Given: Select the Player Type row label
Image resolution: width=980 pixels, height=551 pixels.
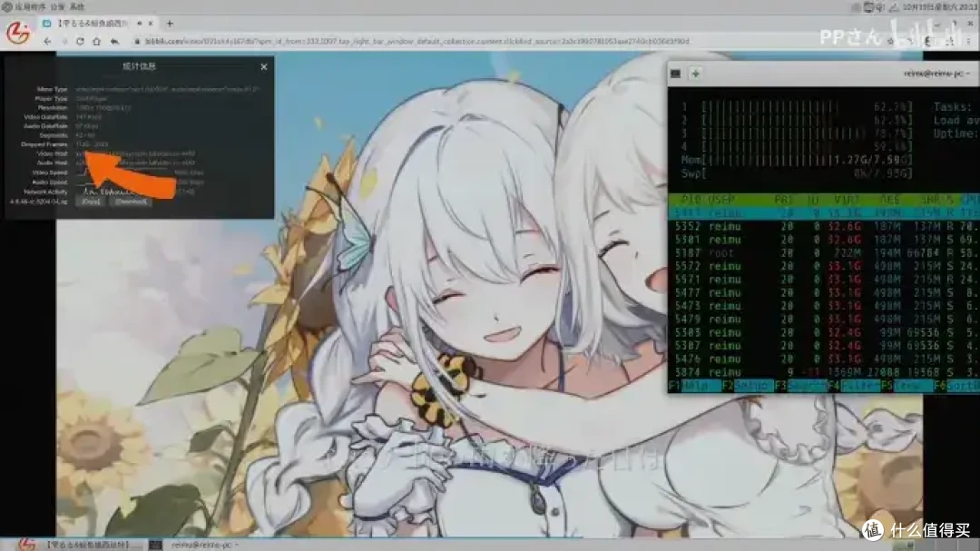Looking at the screenshot, I should coord(51,99).
